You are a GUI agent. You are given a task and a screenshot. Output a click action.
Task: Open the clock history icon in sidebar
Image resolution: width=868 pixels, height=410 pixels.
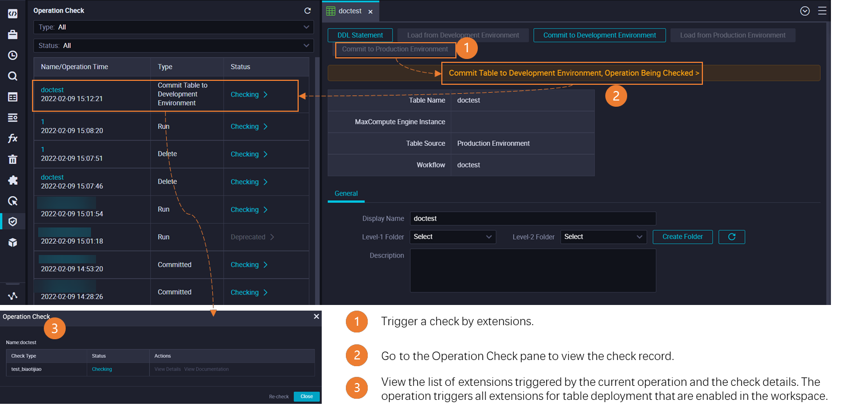(12, 55)
